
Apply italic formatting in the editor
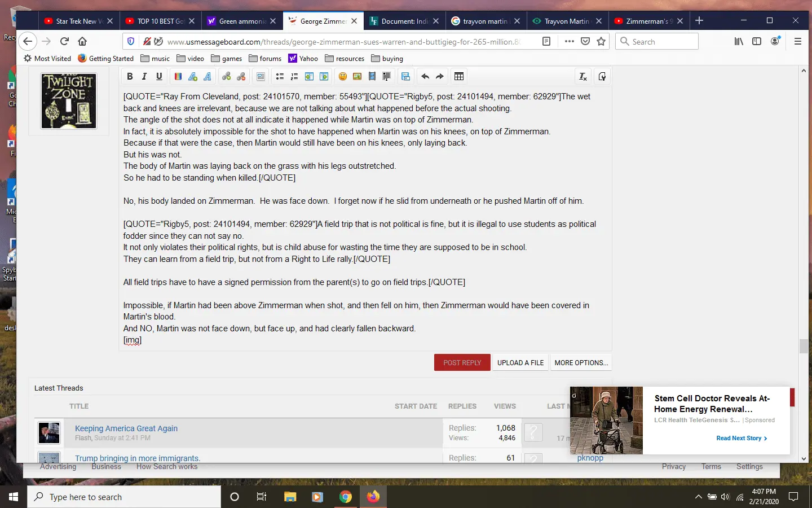[x=144, y=77]
